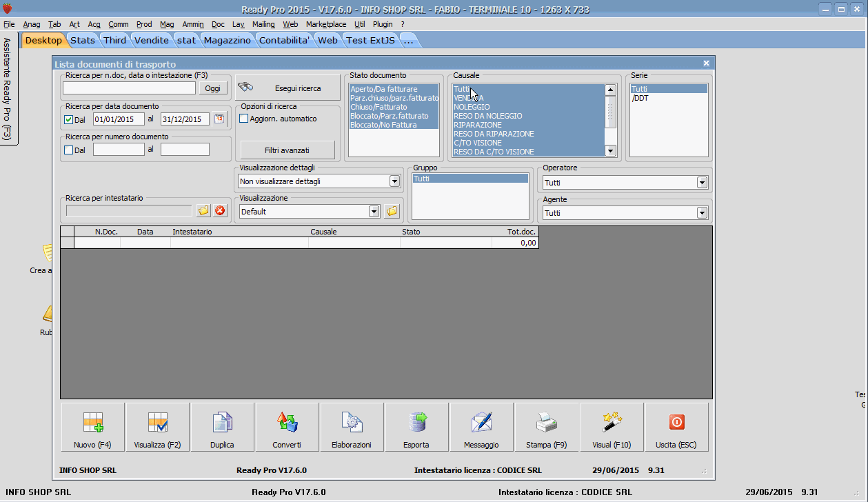Check the Dal numero documento checkbox

[68, 150]
